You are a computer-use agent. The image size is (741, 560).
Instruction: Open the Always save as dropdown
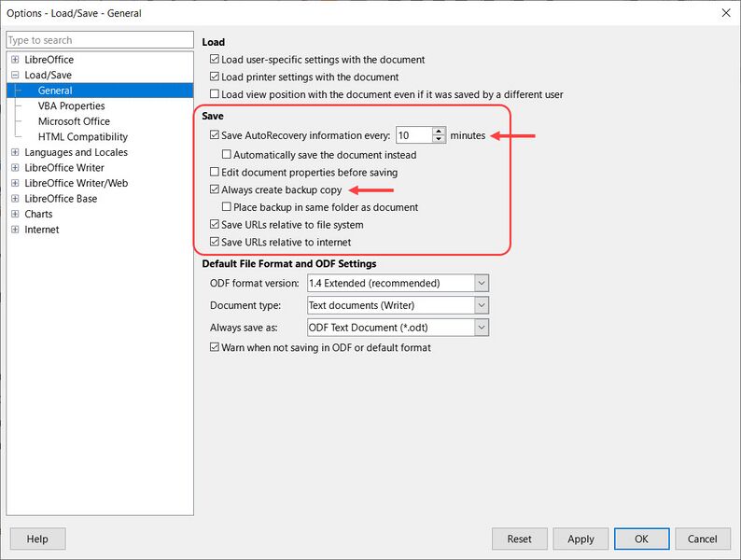(x=481, y=328)
